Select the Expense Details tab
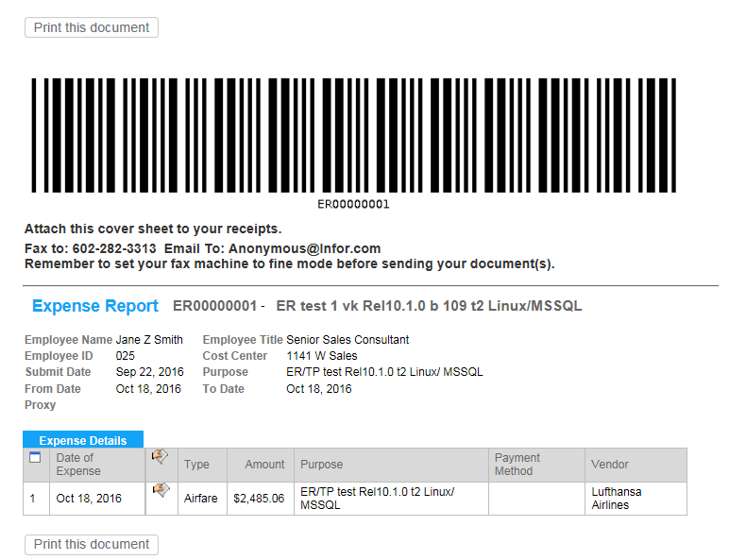The height and width of the screenshot is (560, 729). (83, 440)
